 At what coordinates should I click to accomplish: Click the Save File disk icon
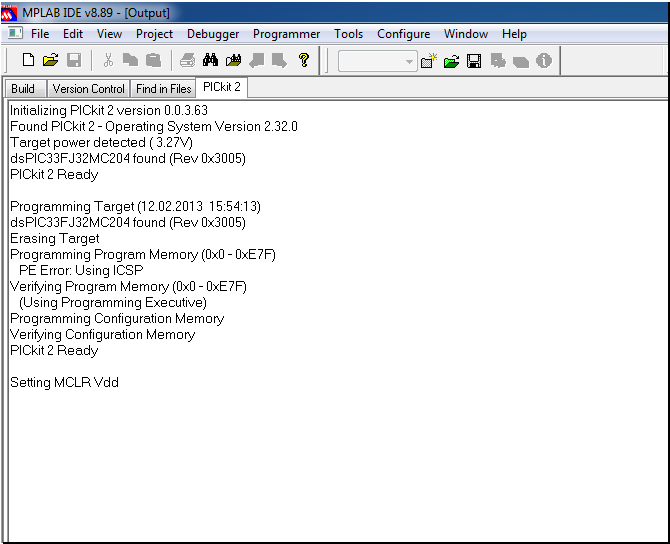coord(74,60)
